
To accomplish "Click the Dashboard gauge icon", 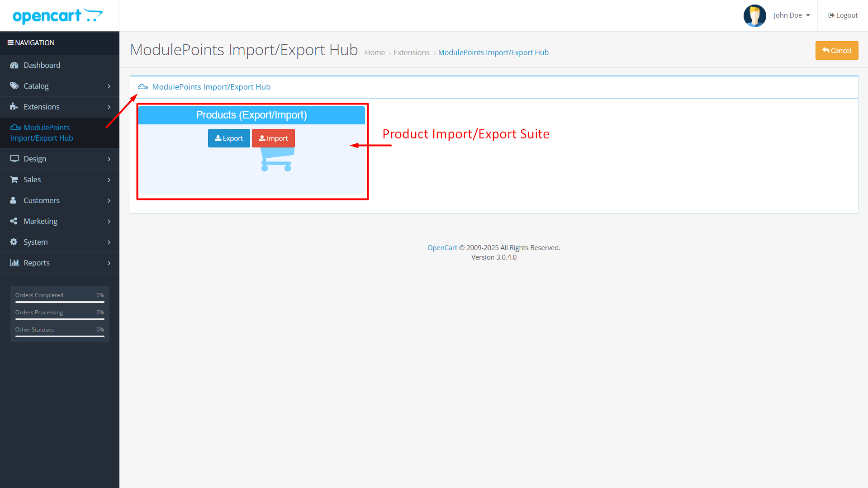I will tap(14, 65).
